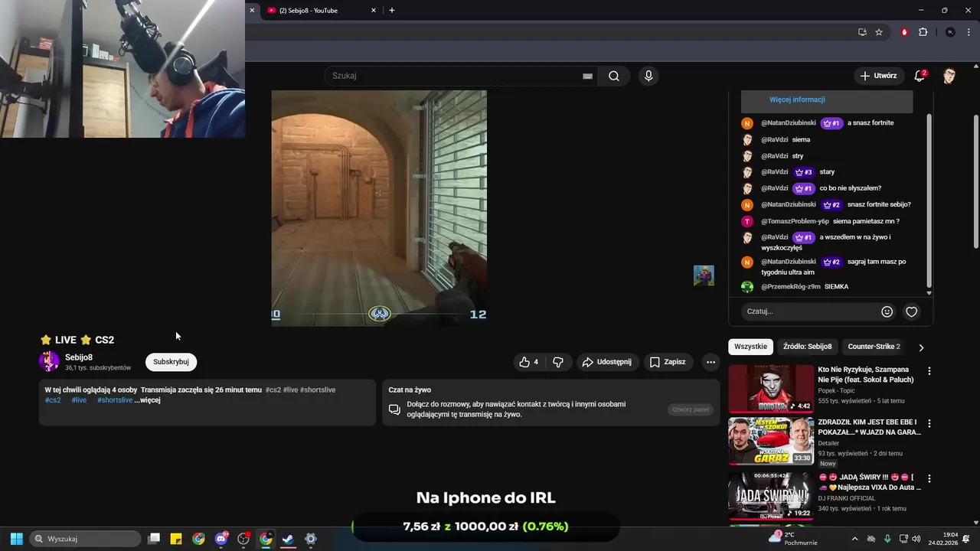Open options for Kto Nie Ryzykuje video
This screenshot has width=980, height=551.
tap(929, 371)
